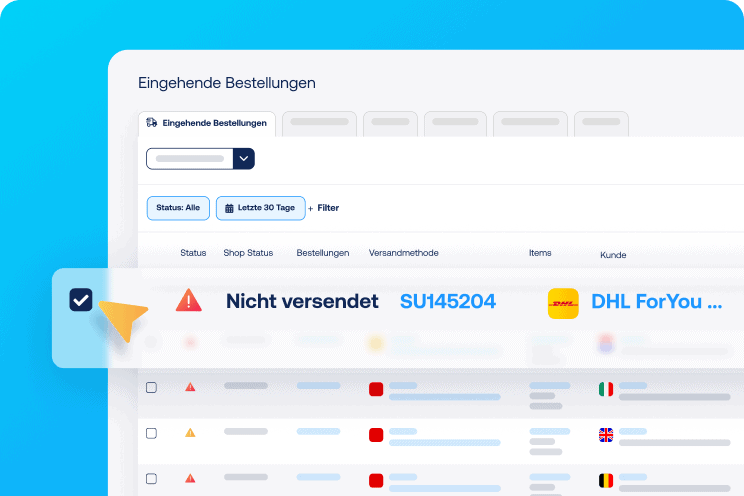
Task: Click the red warning triangle in highlighted row
Action: (x=188, y=300)
